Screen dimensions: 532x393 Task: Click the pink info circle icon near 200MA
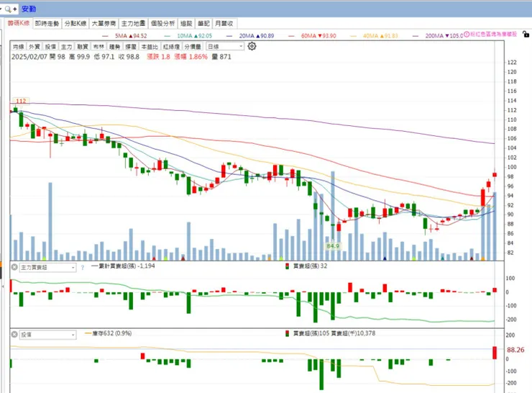click(467, 35)
